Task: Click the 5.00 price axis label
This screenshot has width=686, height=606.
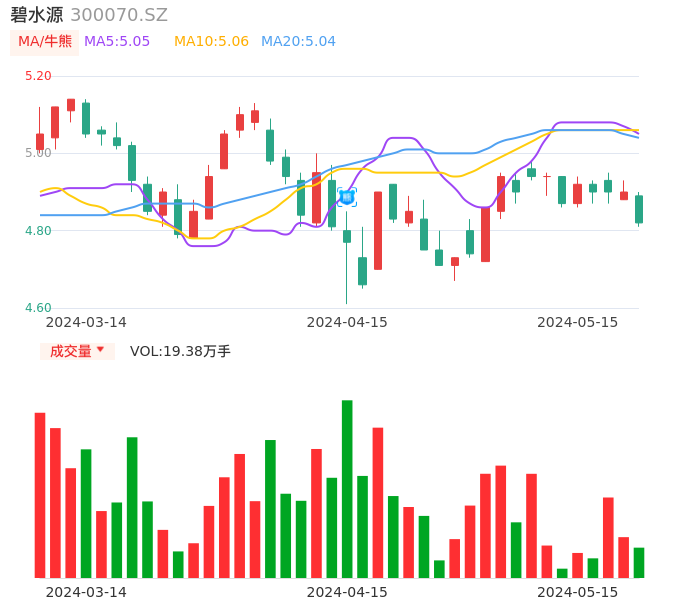Action: pyautogui.click(x=38, y=153)
